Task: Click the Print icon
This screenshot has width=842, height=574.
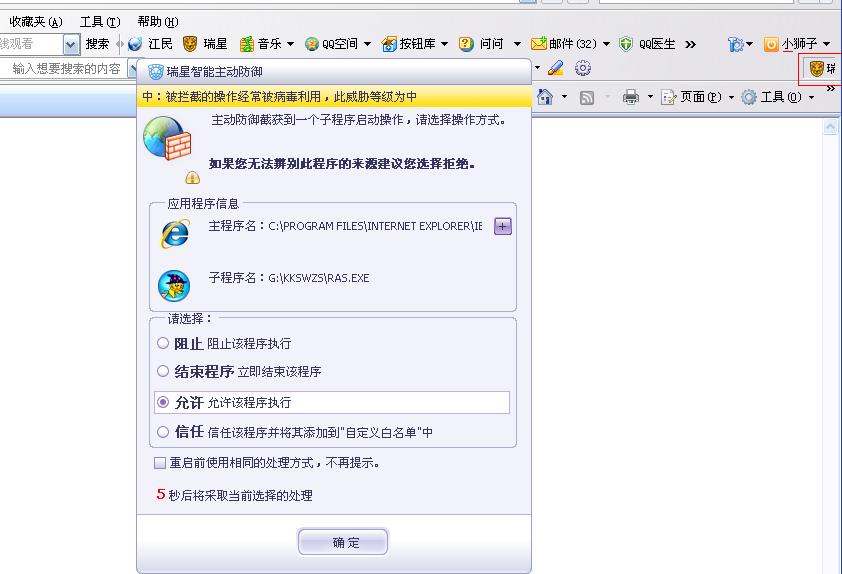Action: (631, 97)
